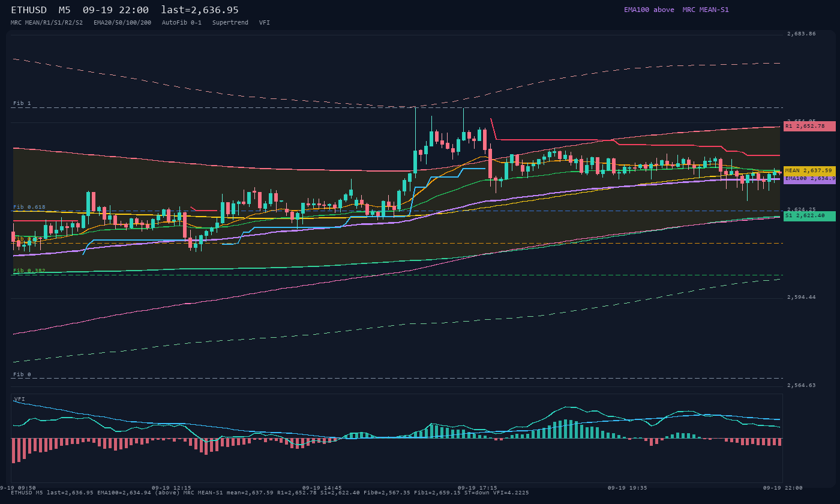840x504 pixels.
Task: Click the 2,564.63 price axis value
Action: [x=802, y=386]
